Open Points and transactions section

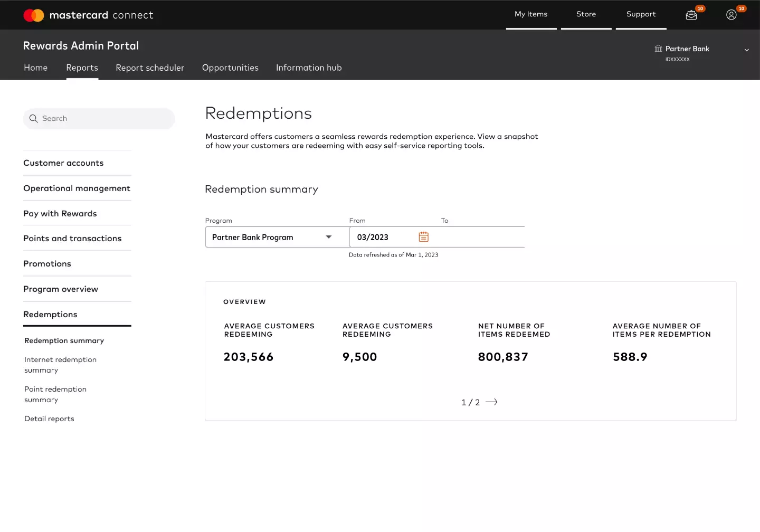[x=72, y=239]
